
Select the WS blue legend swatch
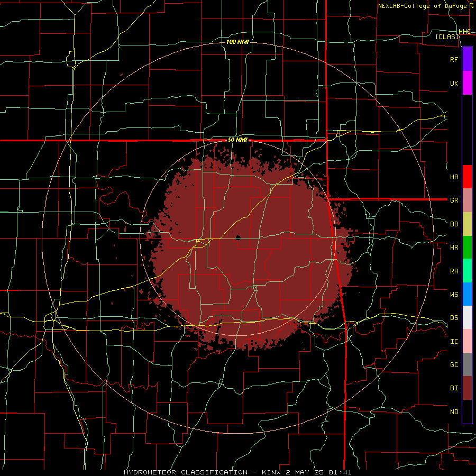(467, 294)
